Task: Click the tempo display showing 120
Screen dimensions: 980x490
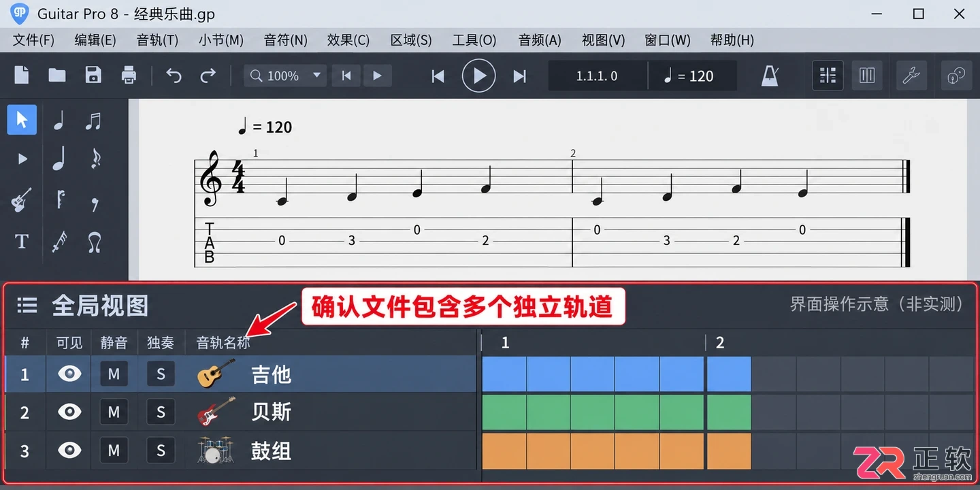Action: coord(693,76)
